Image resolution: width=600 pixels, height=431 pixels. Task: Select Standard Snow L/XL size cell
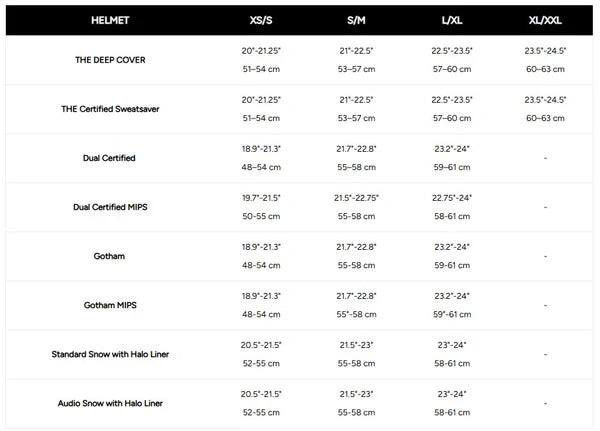pyautogui.click(x=452, y=354)
